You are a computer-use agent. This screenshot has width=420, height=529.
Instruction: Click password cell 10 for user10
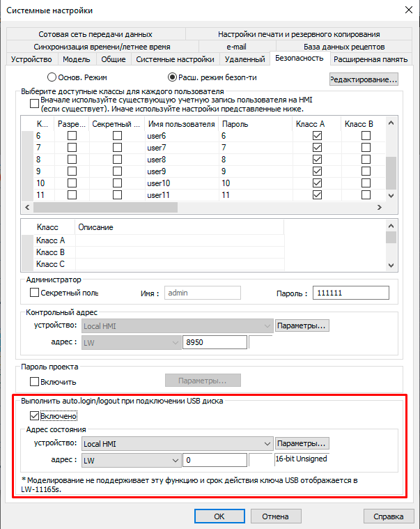[x=256, y=183]
